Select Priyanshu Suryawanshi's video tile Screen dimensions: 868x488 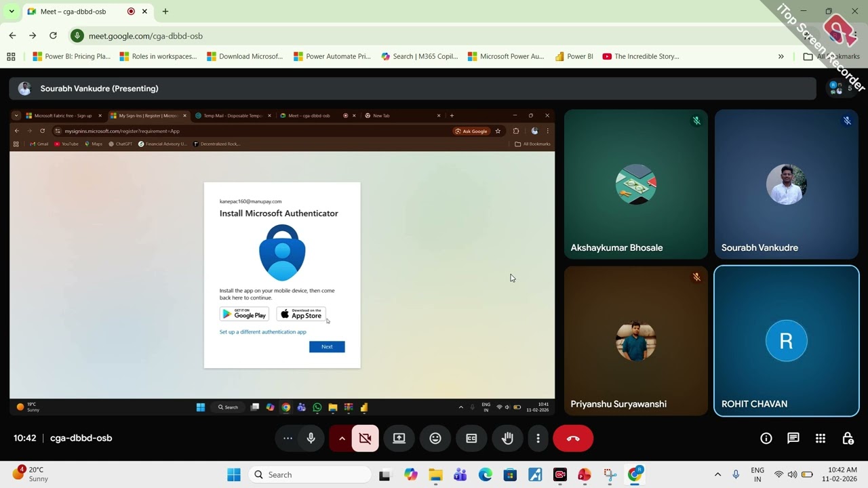[x=636, y=340]
